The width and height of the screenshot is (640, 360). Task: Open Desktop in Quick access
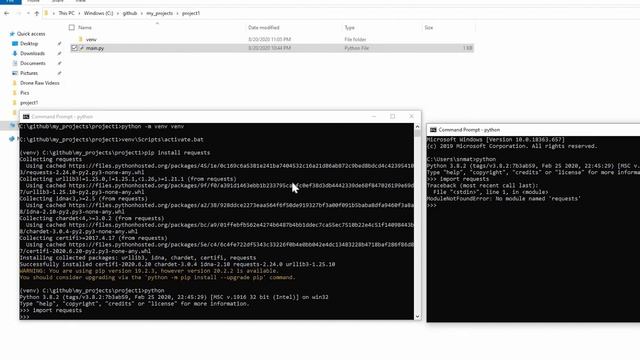coord(29,44)
